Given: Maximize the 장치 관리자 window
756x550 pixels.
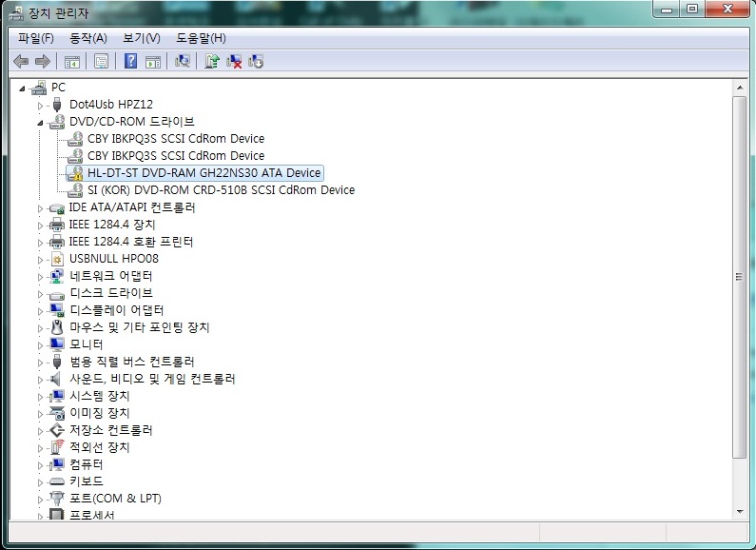Looking at the screenshot, I should pos(692,10).
